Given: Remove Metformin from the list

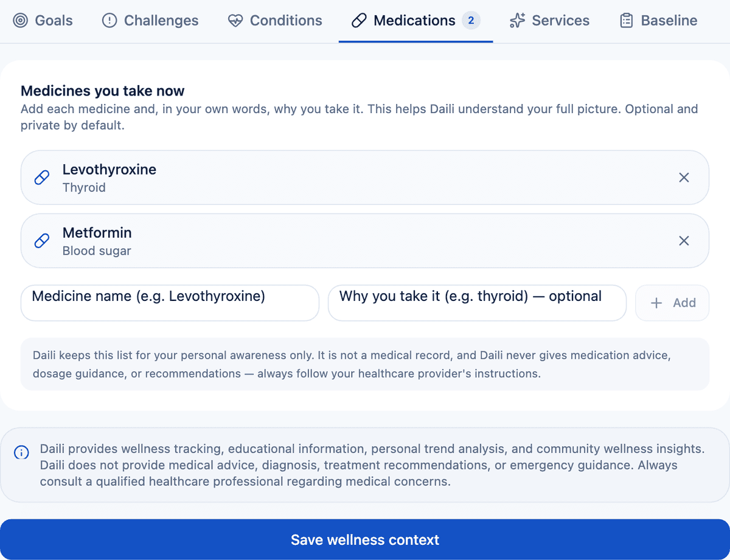Looking at the screenshot, I should (x=684, y=241).
